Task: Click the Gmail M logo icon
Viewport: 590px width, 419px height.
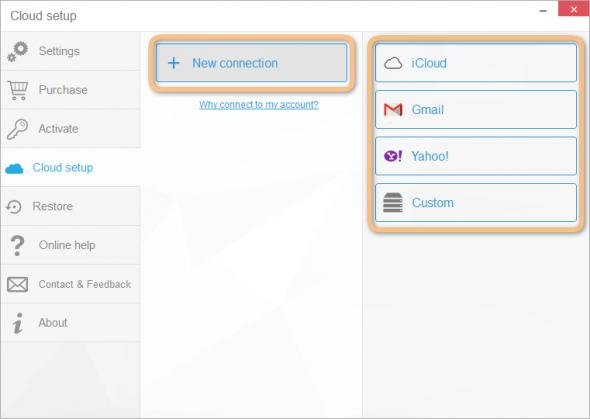Action: point(393,110)
